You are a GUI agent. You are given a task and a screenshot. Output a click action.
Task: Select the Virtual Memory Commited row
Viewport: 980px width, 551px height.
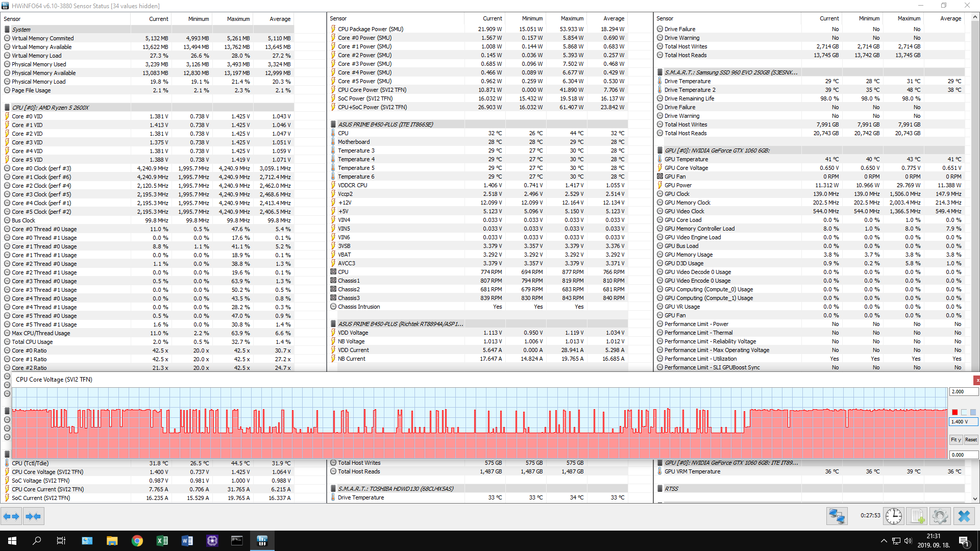[x=147, y=38]
